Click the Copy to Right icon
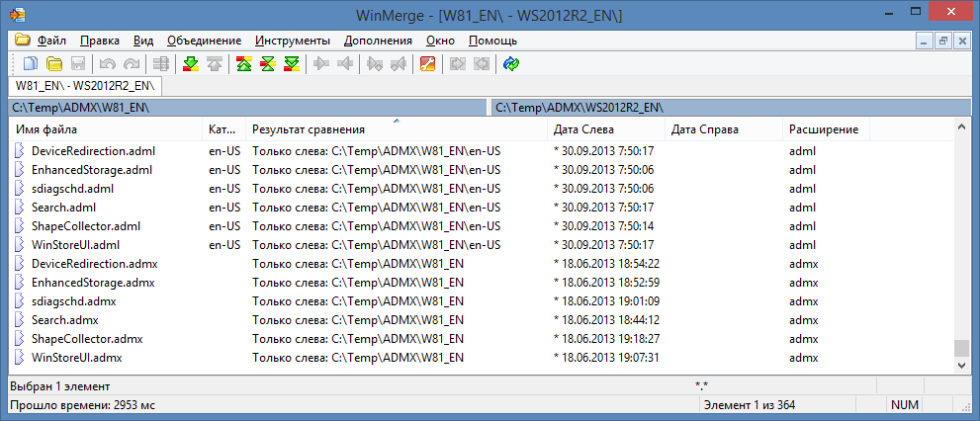 tap(321, 63)
